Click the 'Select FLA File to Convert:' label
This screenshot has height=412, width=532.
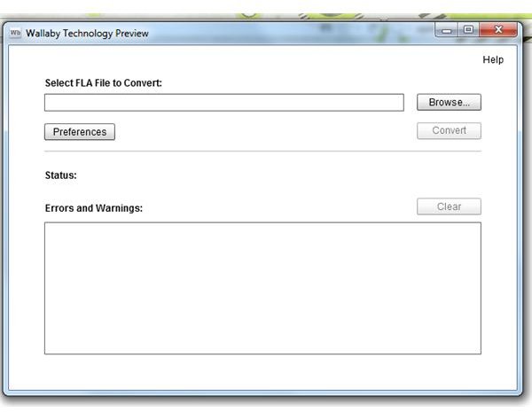click(x=104, y=83)
